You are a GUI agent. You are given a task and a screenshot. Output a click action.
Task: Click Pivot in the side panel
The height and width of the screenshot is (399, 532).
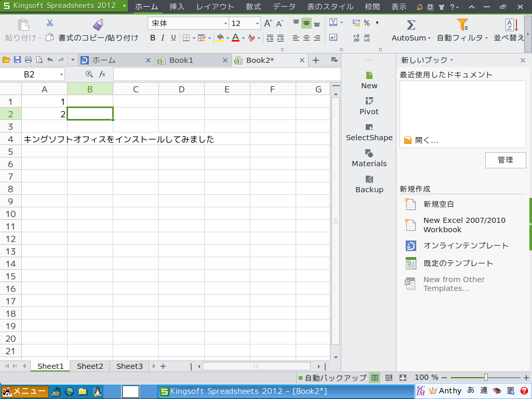pos(369,106)
